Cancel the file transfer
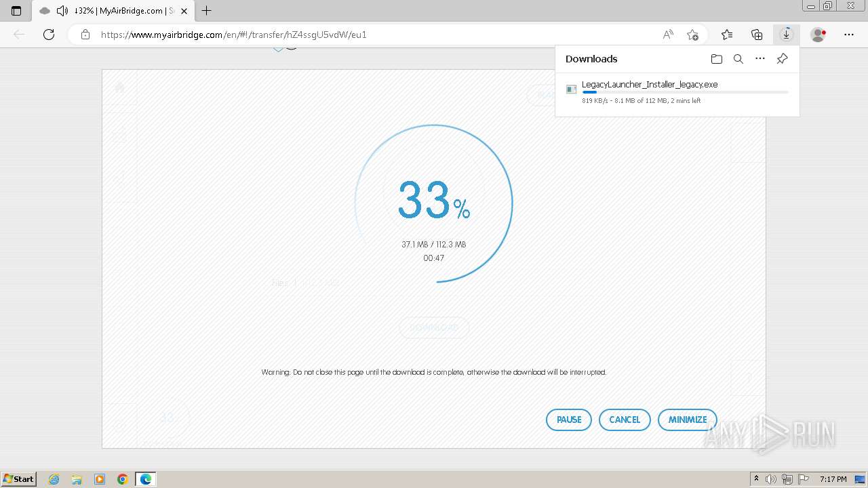The image size is (868, 488). [625, 420]
